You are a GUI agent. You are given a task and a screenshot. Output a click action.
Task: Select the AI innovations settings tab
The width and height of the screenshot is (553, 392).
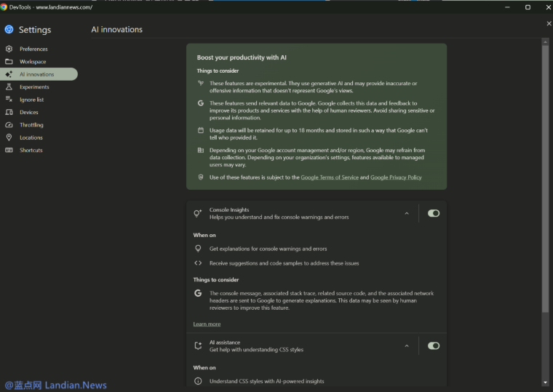pyautogui.click(x=37, y=74)
